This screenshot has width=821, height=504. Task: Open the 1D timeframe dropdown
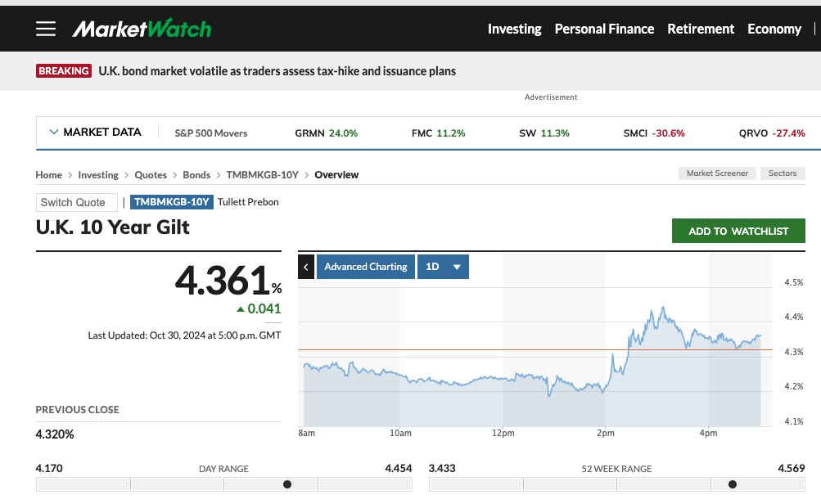tap(443, 267)
